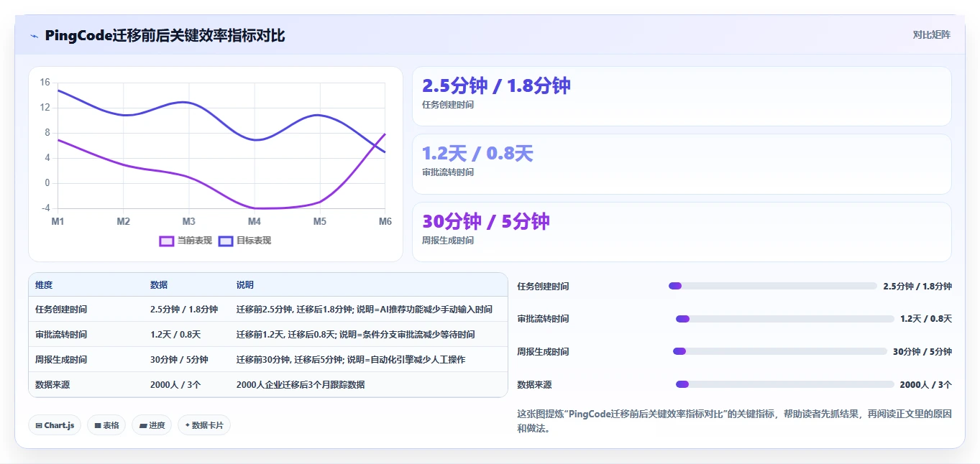Click the M2 axis label on the chart

tap(124, 221)
